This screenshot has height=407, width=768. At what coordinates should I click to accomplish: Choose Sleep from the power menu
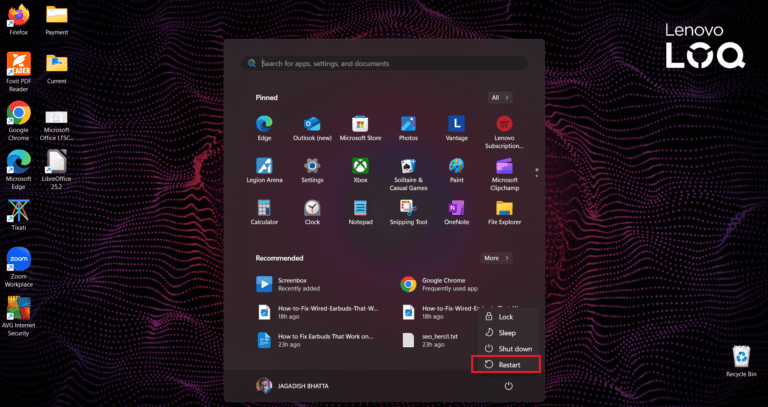509,333
